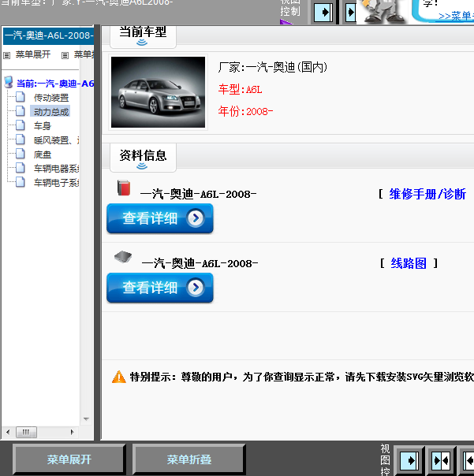Click sidebar vertical scroll down arrow
Viewport: 474px width, 476px height.
click(86, 419)
